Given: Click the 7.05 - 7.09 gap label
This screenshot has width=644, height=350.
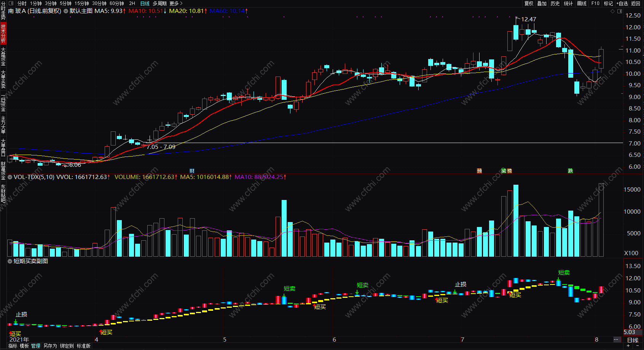Looking at the screenshot, I should pyautogui.click(x=161, y=147).
